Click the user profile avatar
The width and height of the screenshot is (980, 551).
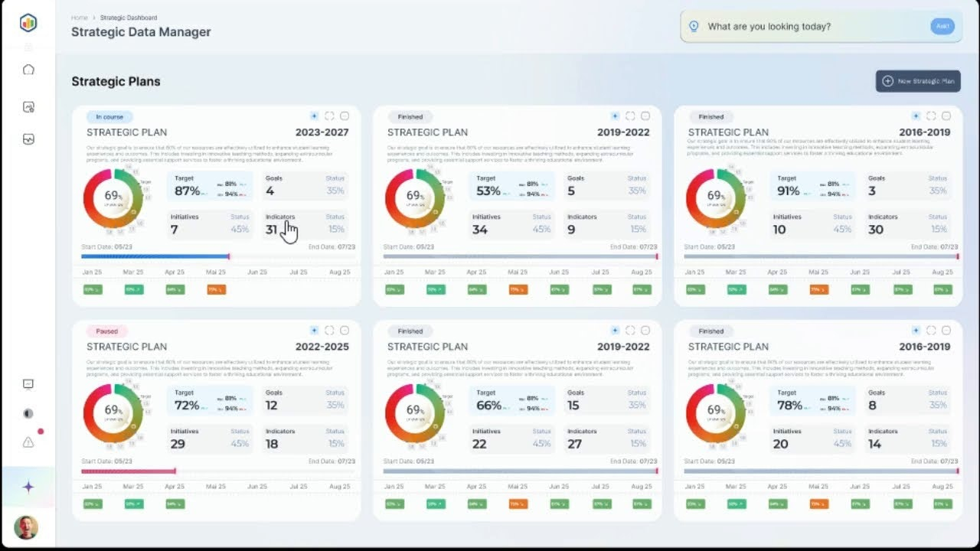[26, 527]
